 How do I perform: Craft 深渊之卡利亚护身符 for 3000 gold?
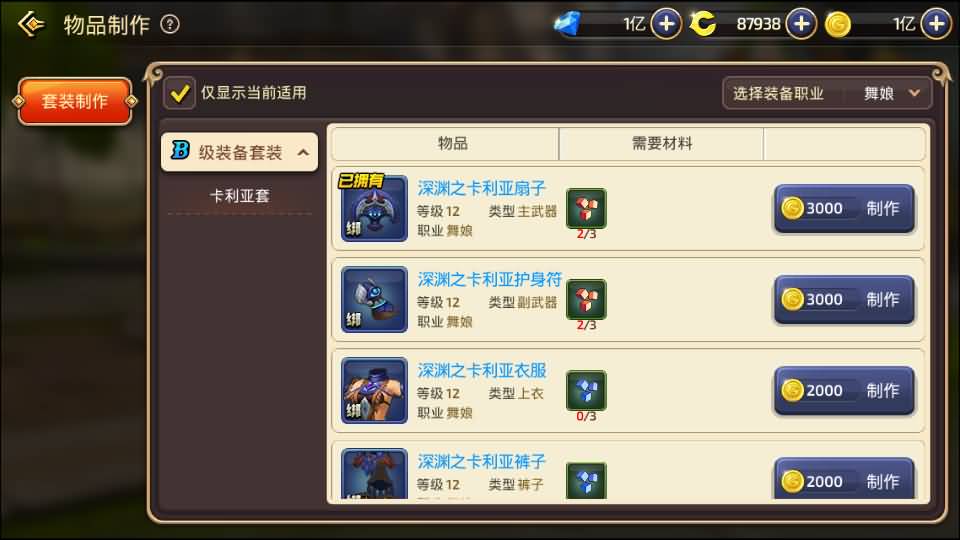[x=844, y=300]
